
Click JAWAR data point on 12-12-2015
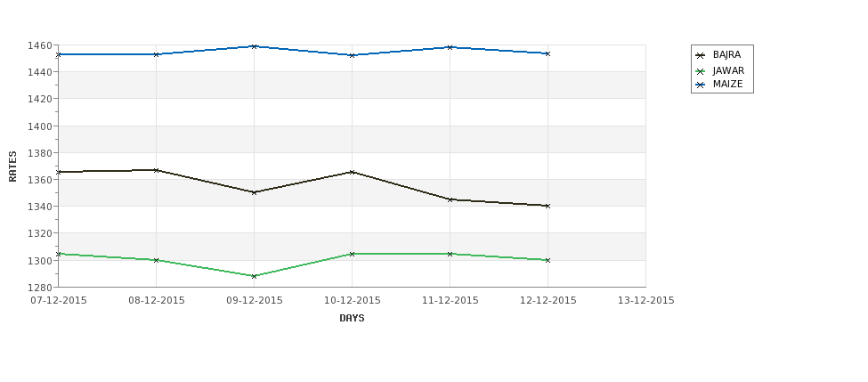(x=548, y=260)
